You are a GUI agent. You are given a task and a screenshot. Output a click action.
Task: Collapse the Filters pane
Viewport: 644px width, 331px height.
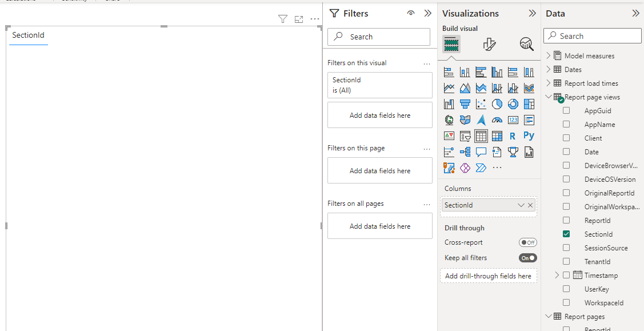coord(427,13)
